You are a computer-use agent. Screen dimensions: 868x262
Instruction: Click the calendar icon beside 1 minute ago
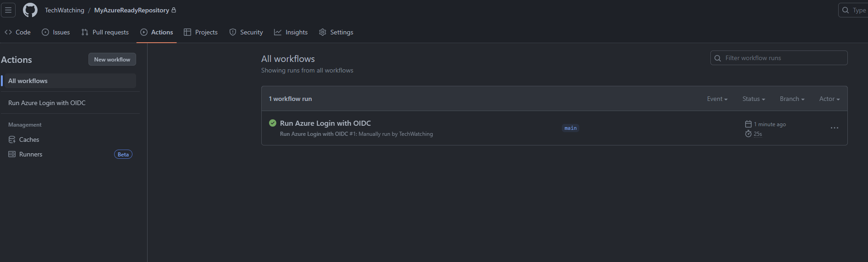(x=748, y=124)
